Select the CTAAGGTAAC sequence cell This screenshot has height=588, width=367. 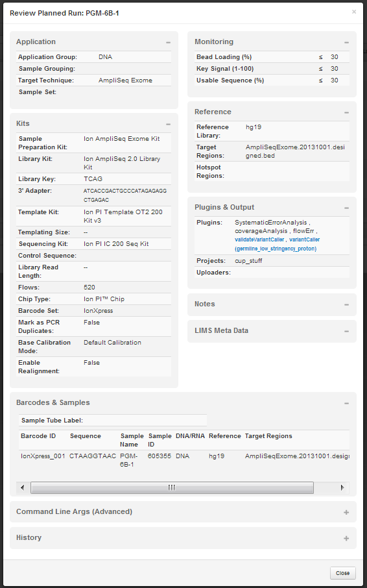pos(93,456)
